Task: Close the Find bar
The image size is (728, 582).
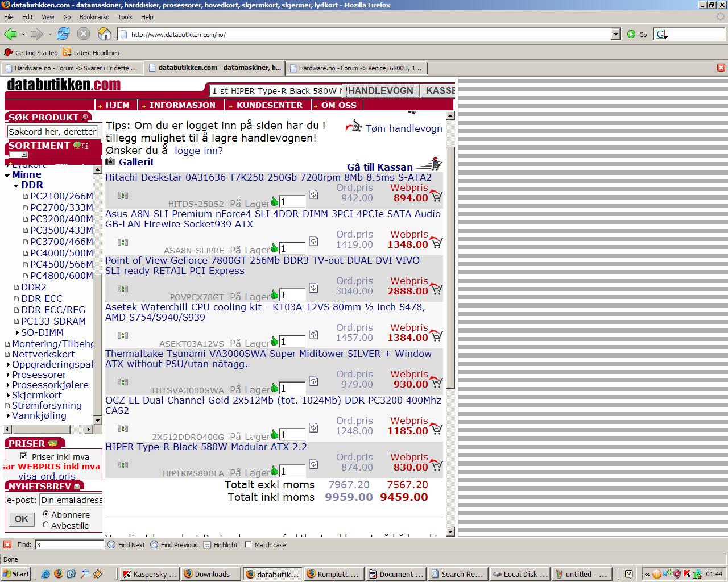Action: point(7,544)
